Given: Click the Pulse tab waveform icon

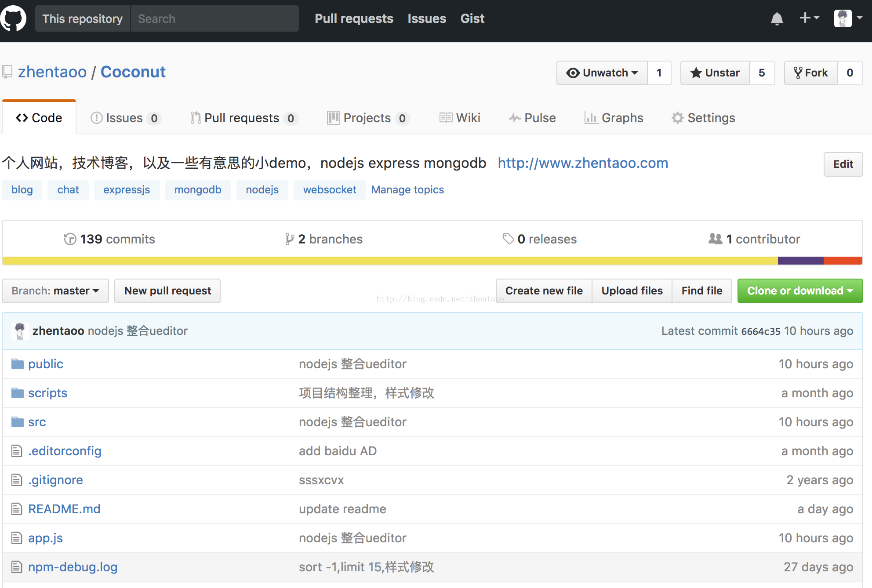Looking at the screenshot, I should point(515,118).
